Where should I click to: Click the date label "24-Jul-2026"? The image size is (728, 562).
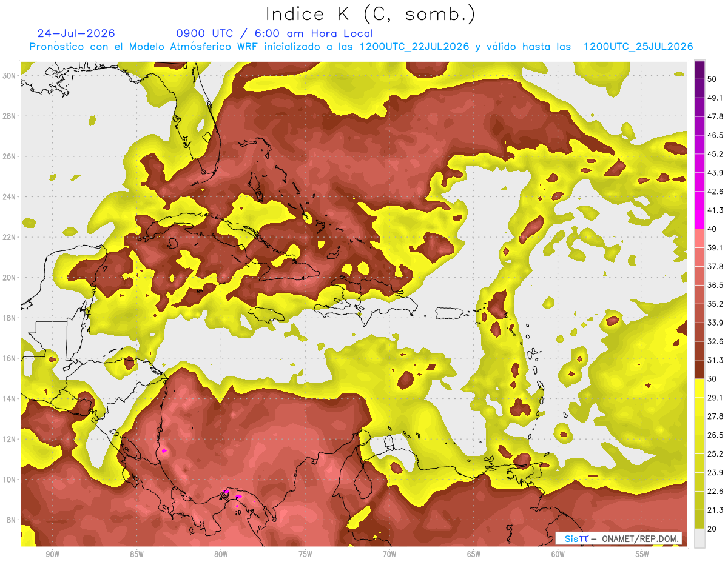click(76, 33)
